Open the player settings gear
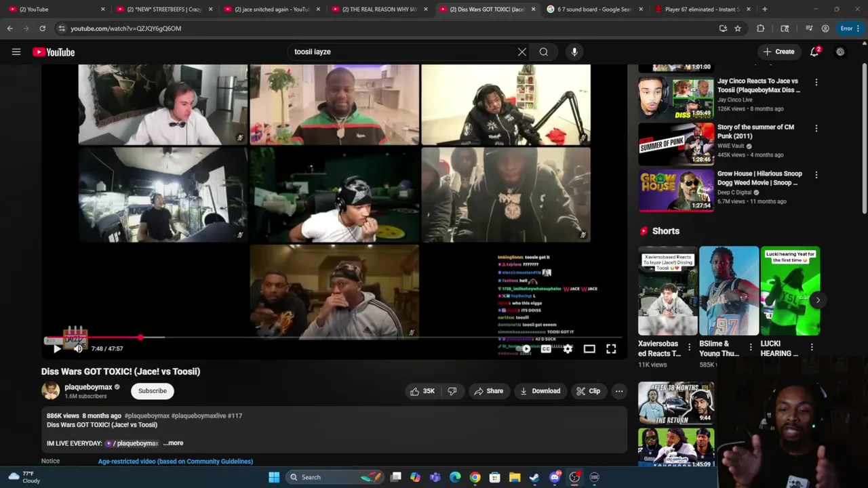The height and width of the screenshot is (488, 868). (568, 349)
